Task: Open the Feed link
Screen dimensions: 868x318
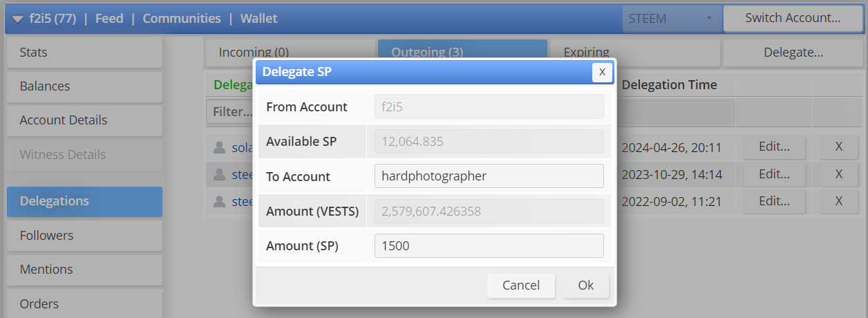Action: pos(109,19)
